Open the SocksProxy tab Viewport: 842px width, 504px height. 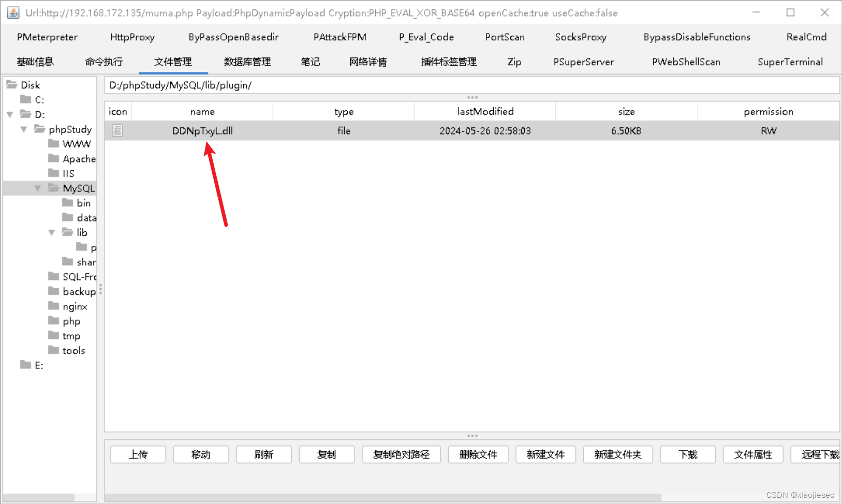(x=581, y=37)
